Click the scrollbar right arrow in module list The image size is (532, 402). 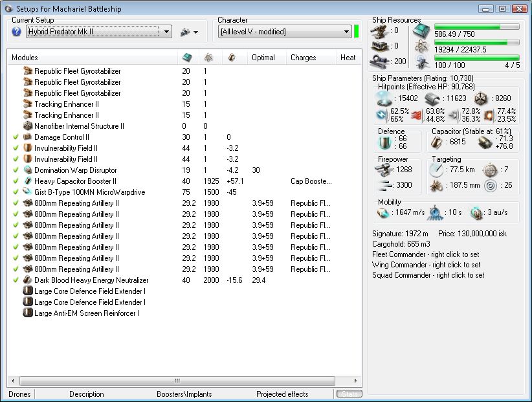[x=355, y=381]
